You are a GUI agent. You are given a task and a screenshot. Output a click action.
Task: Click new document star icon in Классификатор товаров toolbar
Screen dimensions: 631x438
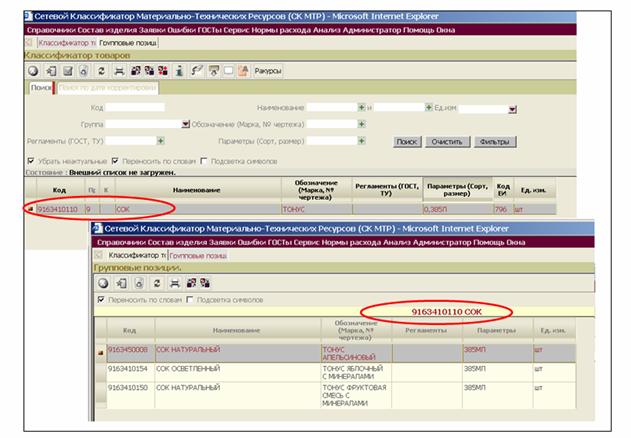click(51, 71)
